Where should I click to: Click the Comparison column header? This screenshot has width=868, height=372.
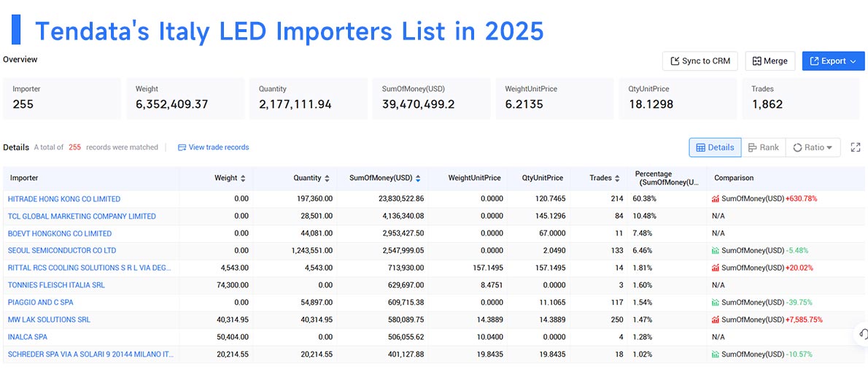pos(734,178)
